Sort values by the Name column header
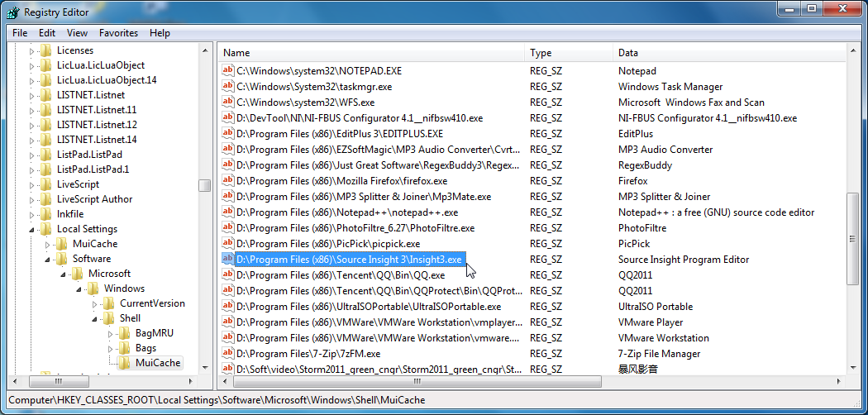This screenshot has width=868, height=415. pos(371,53)
